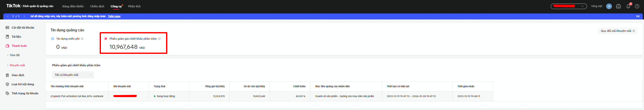The width and height of the screenshot is (644, 110).
Task: Open the Phân tích tab
Action: pos(134,6)
